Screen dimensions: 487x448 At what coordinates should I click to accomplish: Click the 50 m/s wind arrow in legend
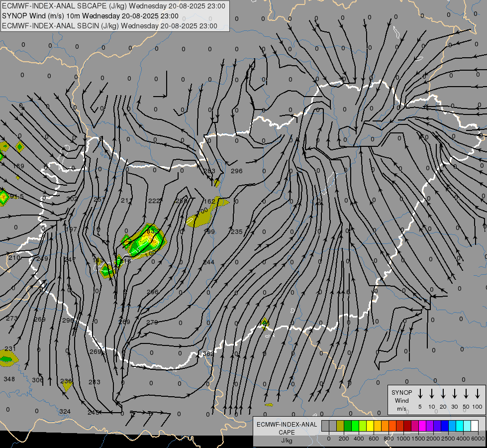466,394
